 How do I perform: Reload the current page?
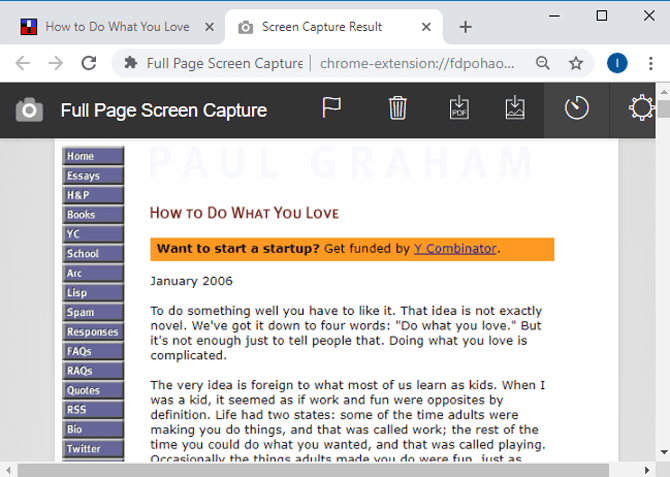pyautogui.click(x=88, y=63)
